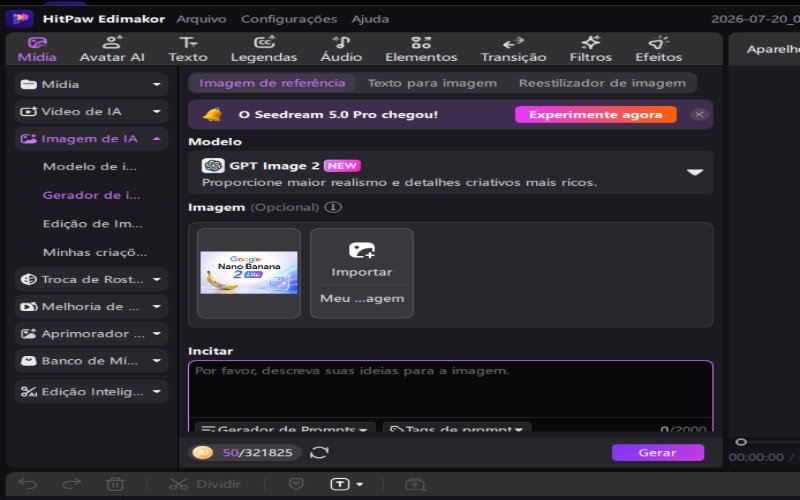This screenshot has width=800, height=500.
Task: Click the Imagem de IA icon
Action: click(29, 139)
